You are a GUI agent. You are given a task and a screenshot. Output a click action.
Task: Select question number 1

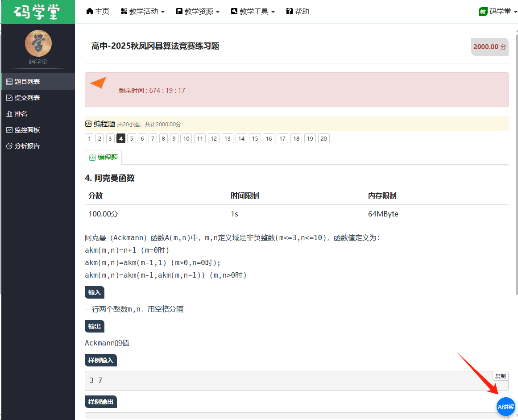(89, 138)
